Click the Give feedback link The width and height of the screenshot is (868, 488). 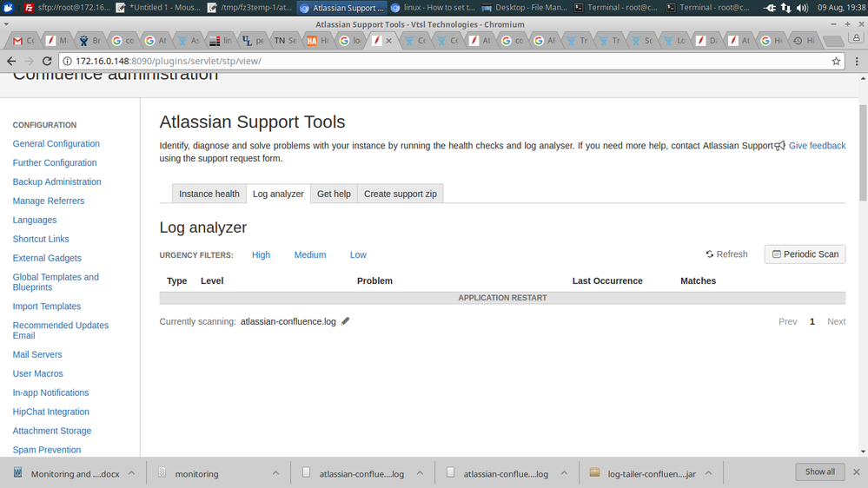pyautogui.click(x=817, y=146)
